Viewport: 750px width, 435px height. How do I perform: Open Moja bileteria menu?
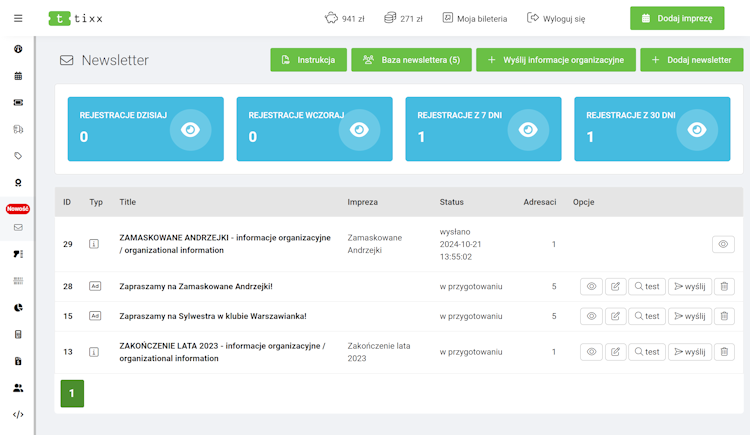pos(474,18)
